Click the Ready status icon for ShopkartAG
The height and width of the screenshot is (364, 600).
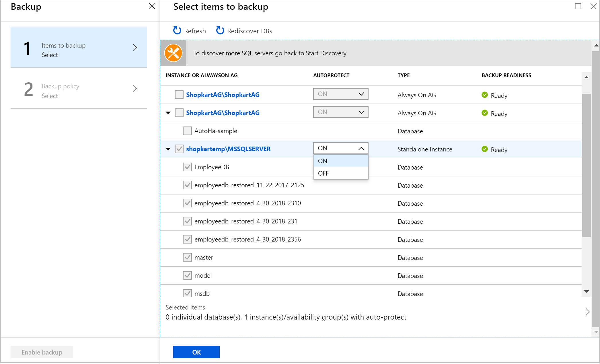pyautogui.click(x=485, y=94)
